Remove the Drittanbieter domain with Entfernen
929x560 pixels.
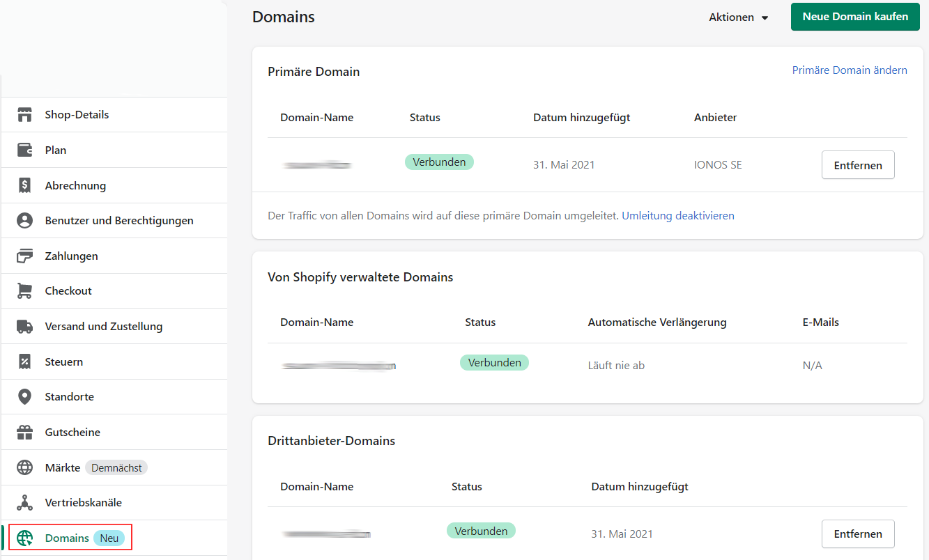coord(857,534)
